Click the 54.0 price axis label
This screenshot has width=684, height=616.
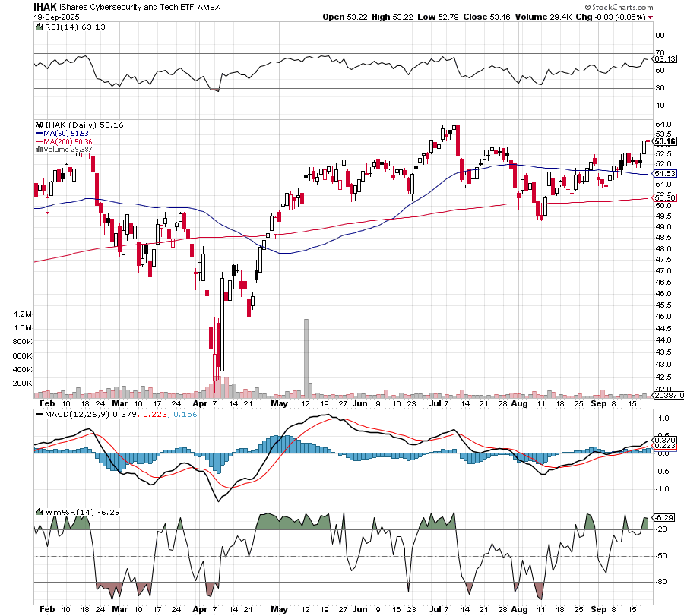point(663,125)
